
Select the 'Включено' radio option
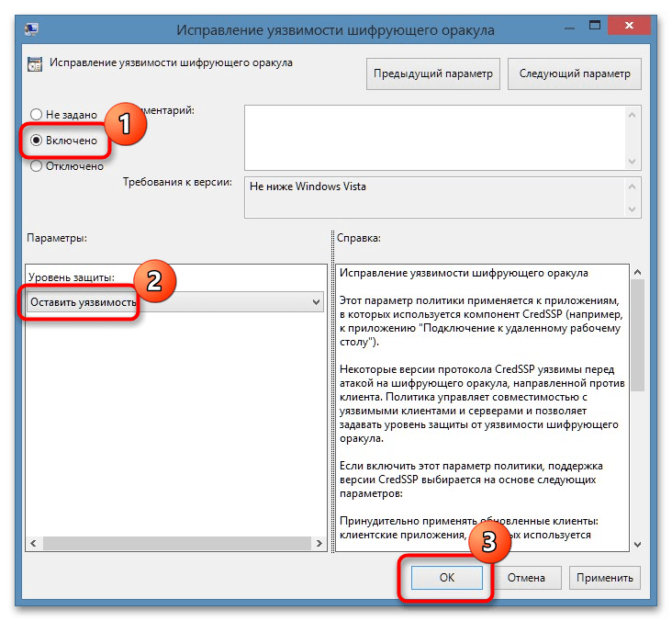pyautogui.click(x=36, y=141)
